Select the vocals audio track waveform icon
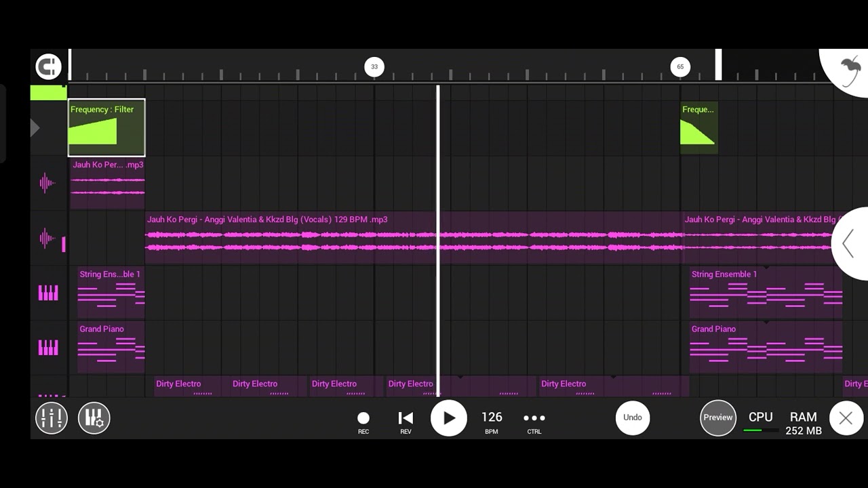 click(x=47, y=237)
